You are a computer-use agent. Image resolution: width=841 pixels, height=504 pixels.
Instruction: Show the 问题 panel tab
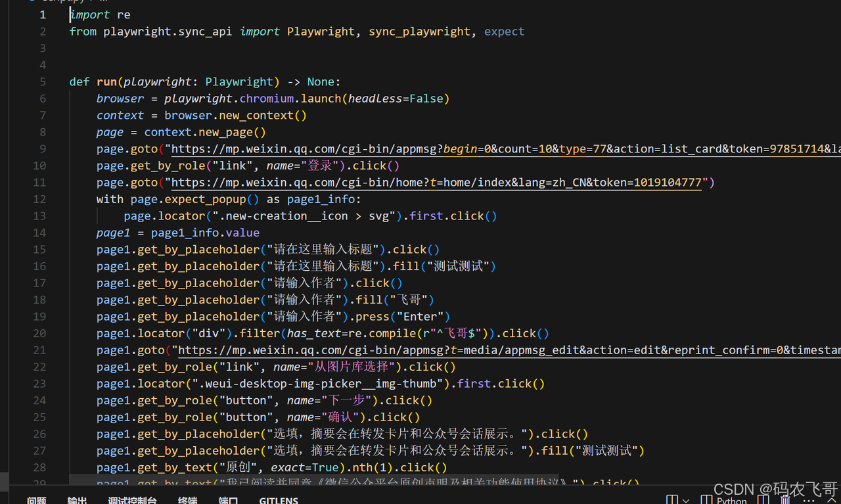(37, 501)
